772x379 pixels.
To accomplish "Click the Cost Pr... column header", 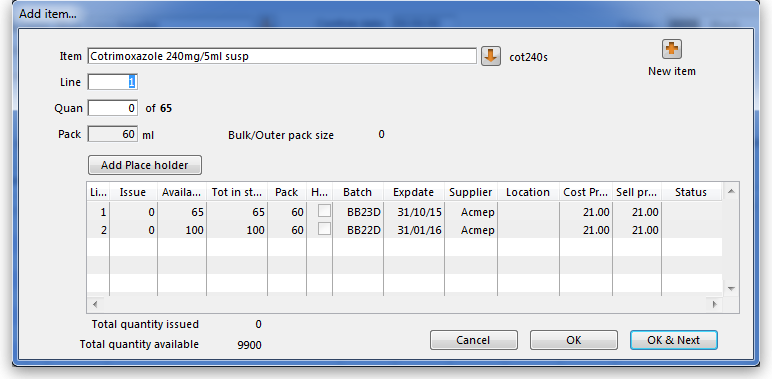I will [x=585, y=192].
